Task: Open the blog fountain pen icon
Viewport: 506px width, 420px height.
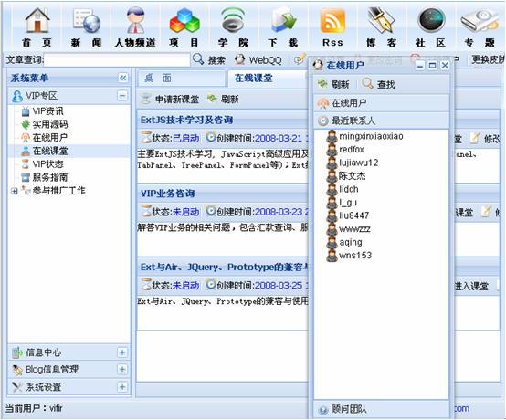Action: [382, 20]
